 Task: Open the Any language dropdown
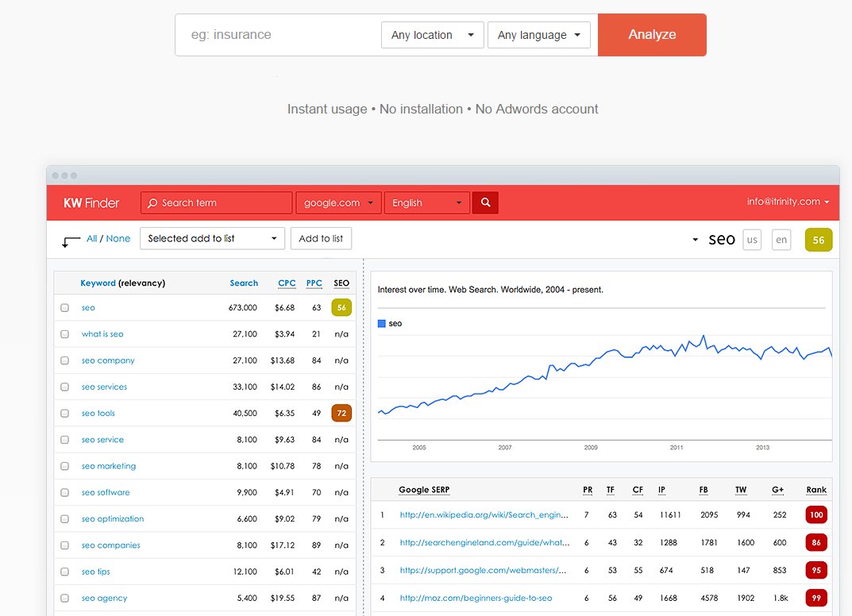(539, 35)
